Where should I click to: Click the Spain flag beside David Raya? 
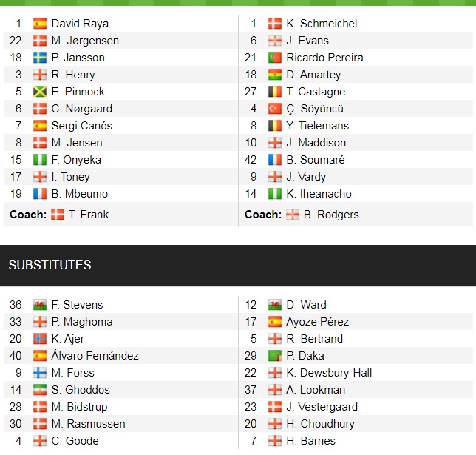point(40,24)
